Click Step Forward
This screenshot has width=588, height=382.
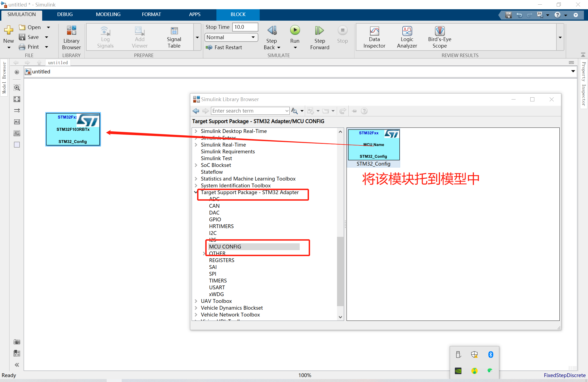pos(320,38)
